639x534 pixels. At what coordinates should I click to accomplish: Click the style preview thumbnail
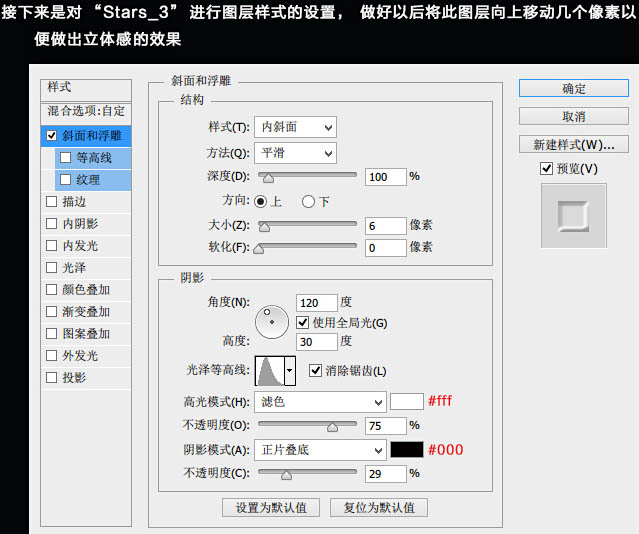574,216
